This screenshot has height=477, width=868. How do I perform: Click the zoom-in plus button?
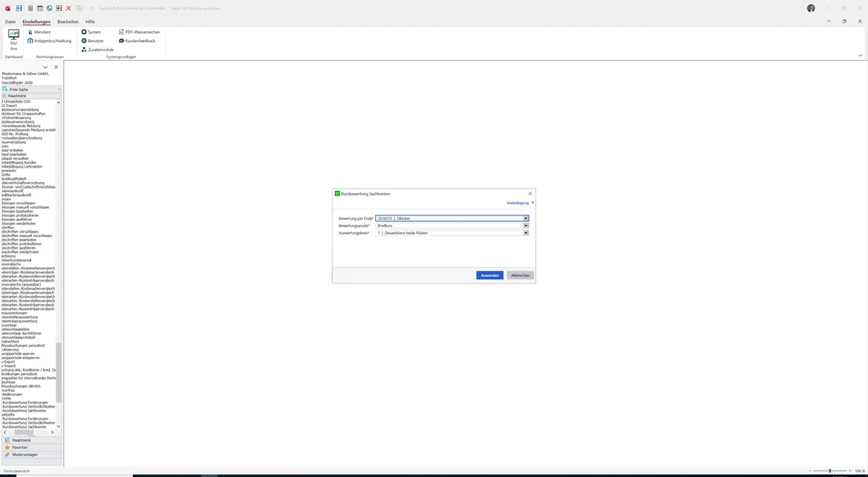[848, 470]
